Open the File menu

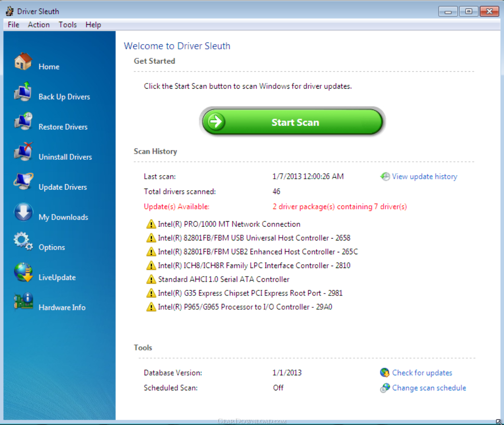pos(13,25)
